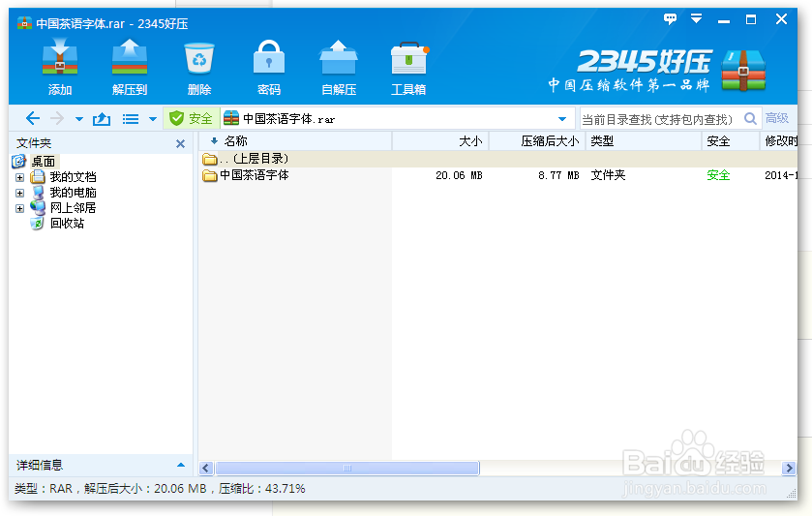This screenshot has height=516, width=812.
Task: Sort by the 压缩后大小 column header
Action: coord(537,141)
